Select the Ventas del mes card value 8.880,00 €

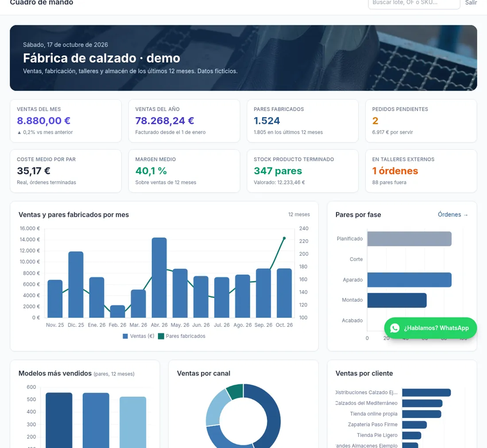click(x=43, y=121)
